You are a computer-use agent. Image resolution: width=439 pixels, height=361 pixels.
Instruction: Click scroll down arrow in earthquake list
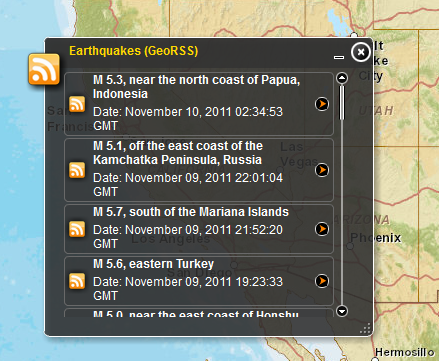point(342,311)
